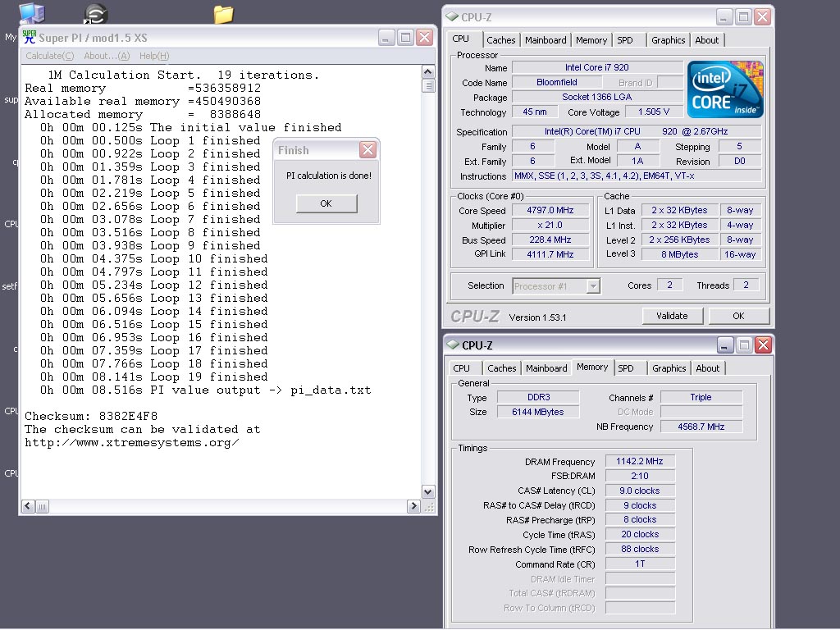Click the Package value 'Socket 1366 LGA'
The width and height of the screenshot is (840, 630).
[x=597, y=97]
